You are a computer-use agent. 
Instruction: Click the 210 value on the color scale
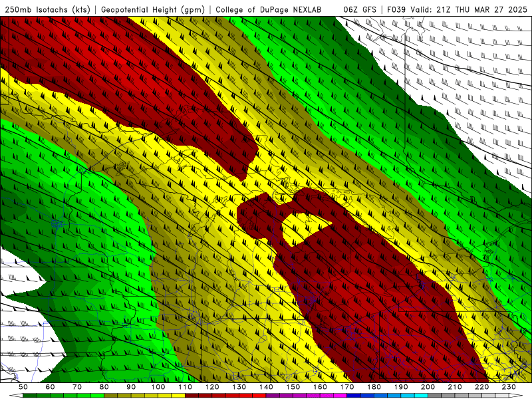tap(455, 387)
